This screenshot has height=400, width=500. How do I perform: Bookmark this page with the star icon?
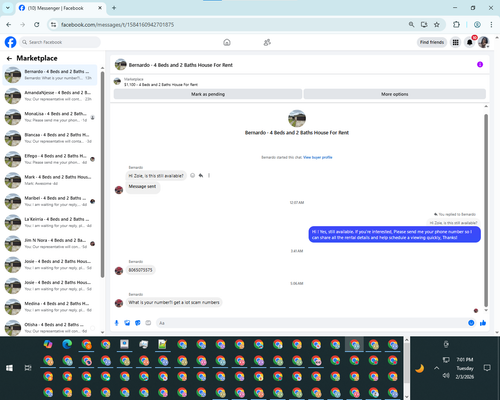pos(437,24)
